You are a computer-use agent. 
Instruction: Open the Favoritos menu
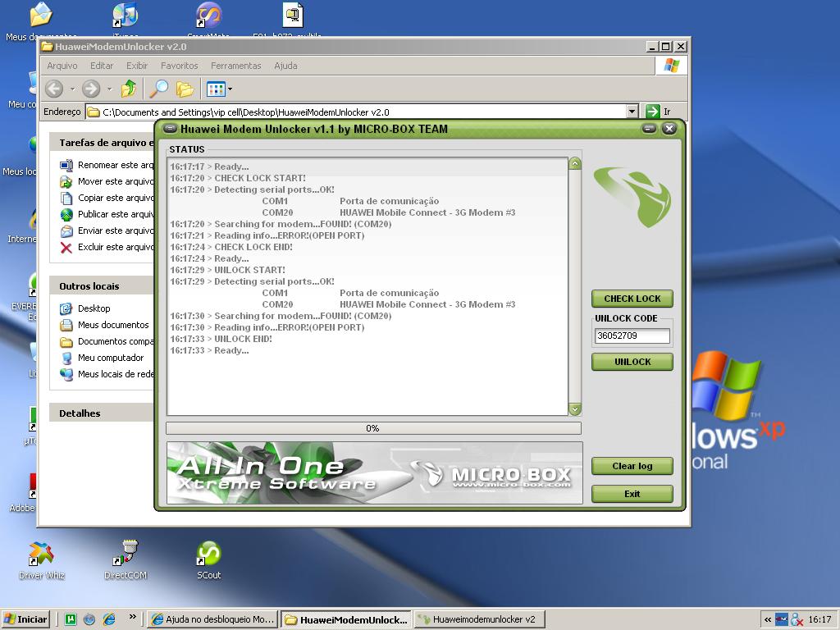(179, 66)
